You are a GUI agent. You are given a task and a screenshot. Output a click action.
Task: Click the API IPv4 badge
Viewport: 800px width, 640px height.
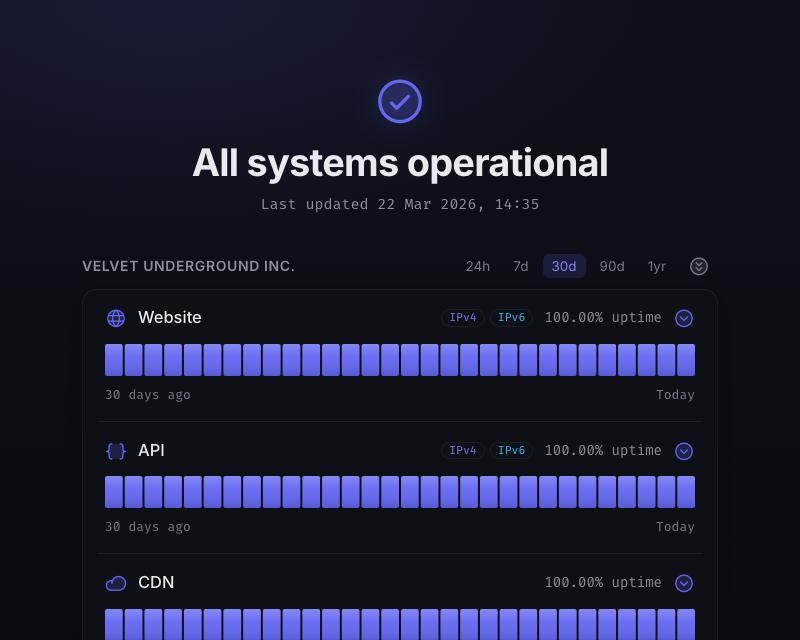[463, 450]
